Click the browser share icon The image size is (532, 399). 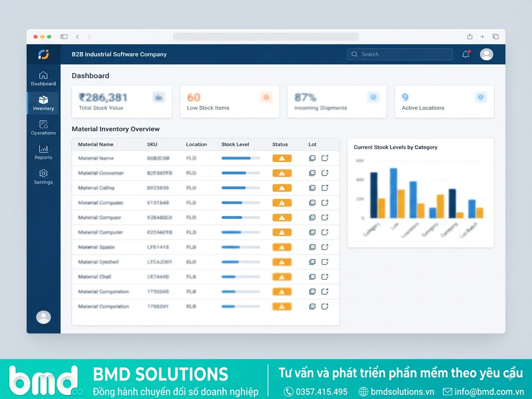470,36
